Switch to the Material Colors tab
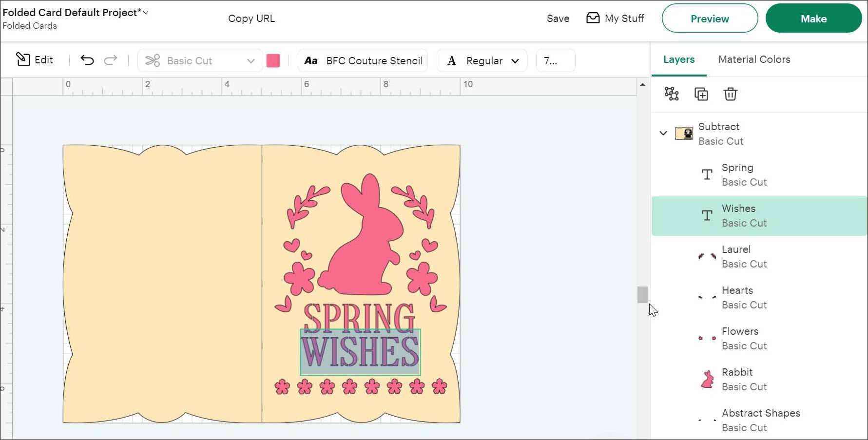The height and width of the screenshot is (440, 868). point(754,59)
